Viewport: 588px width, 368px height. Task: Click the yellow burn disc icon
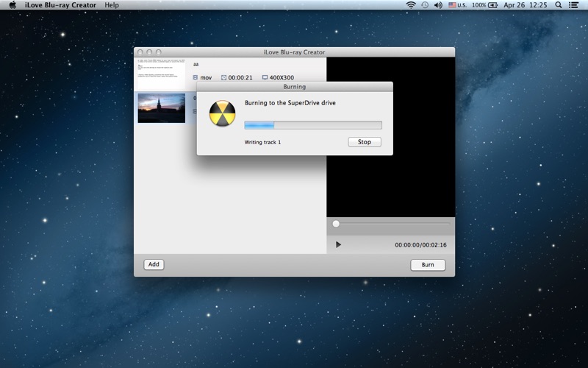coord(223,113)
